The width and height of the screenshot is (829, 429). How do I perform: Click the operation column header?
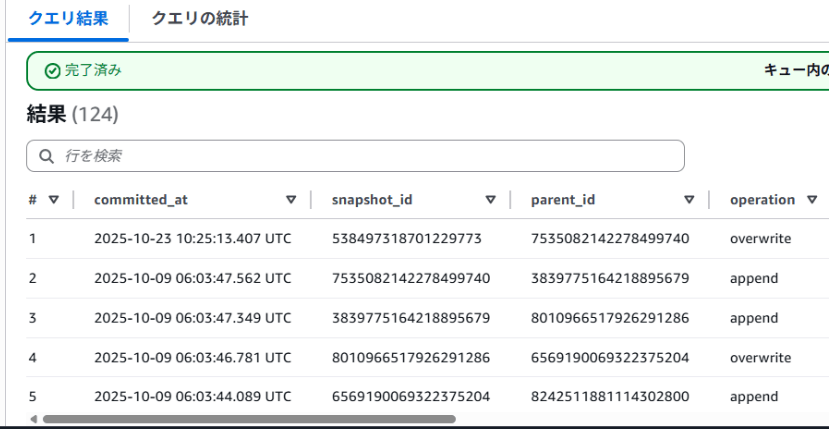(x=762, y=200)
